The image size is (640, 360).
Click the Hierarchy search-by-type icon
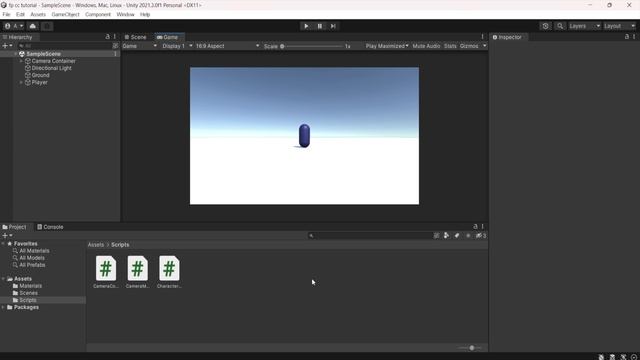click(116, 46)
